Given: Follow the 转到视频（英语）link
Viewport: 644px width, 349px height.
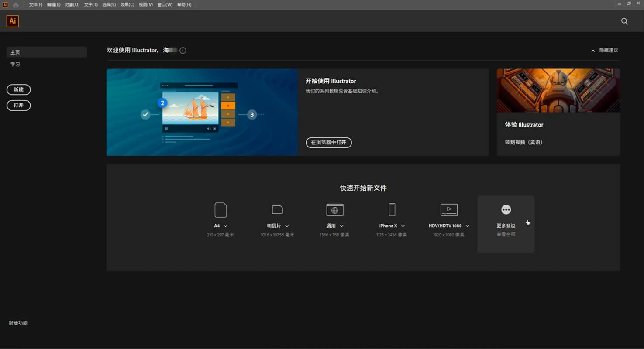Looking at the screenshot, I should 524,142.
